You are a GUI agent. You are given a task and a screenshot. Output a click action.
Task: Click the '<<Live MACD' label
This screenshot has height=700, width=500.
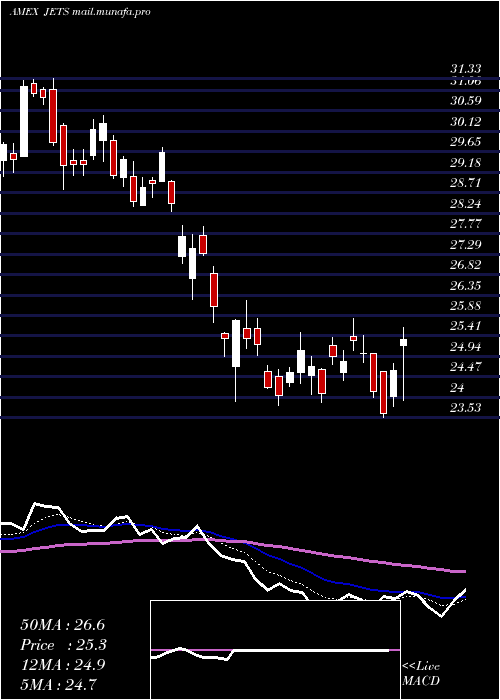pos(421,674)
